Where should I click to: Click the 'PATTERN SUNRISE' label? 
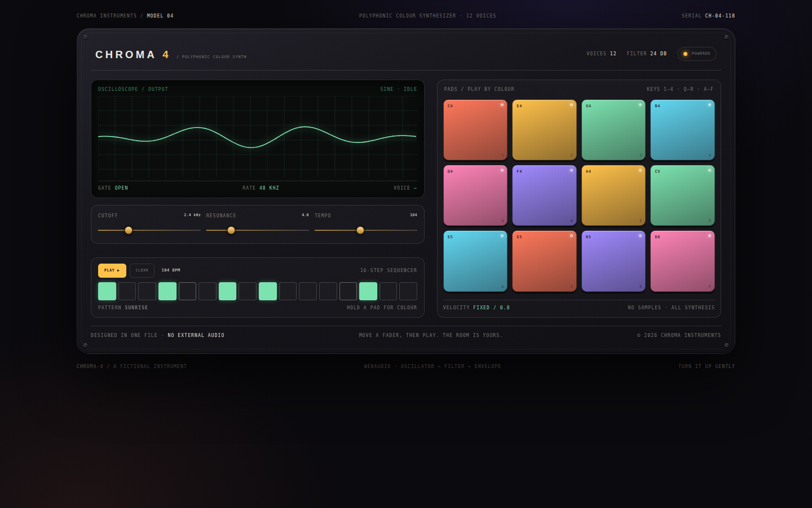pyautogui.click(x=123, y=308)
